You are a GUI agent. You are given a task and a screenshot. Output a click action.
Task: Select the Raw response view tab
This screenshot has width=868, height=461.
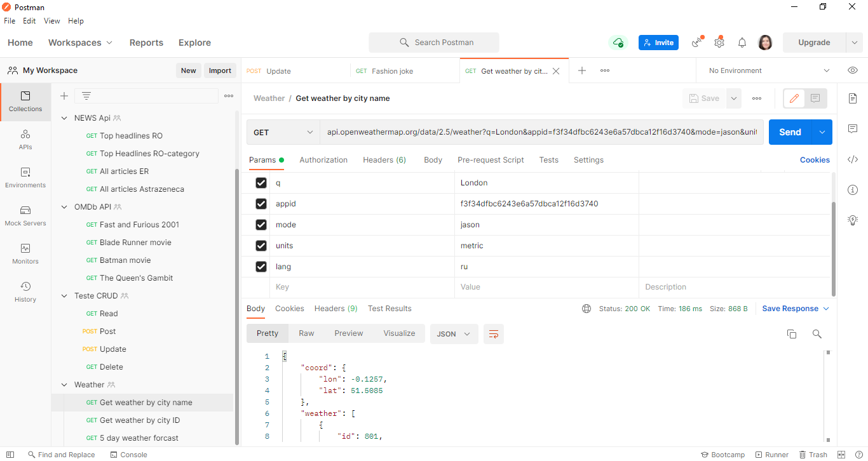(x=306, y=333)
